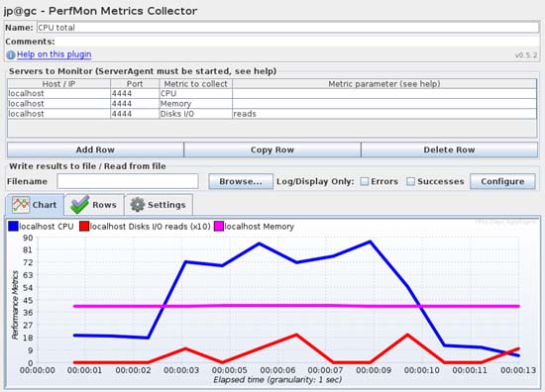545x392 pixels.
Task: Click the Settings gear icon
Action: point(138,205)
